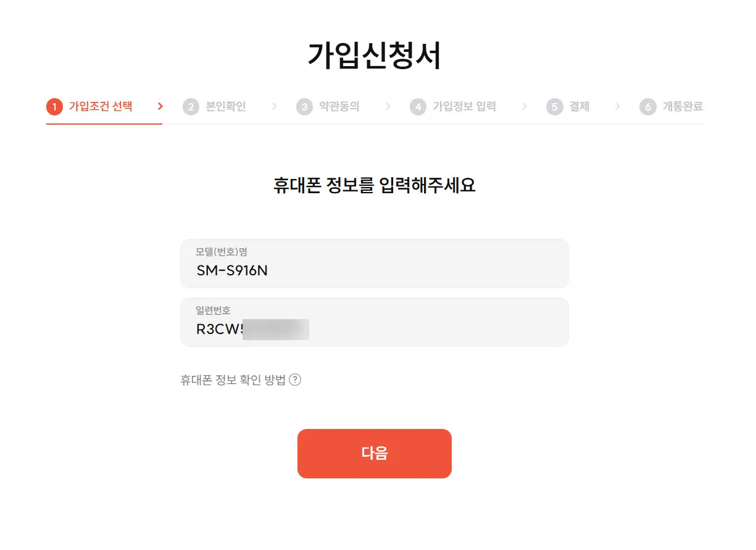
Task: Click the step 1 circle icon
Action: click(54, 106)
